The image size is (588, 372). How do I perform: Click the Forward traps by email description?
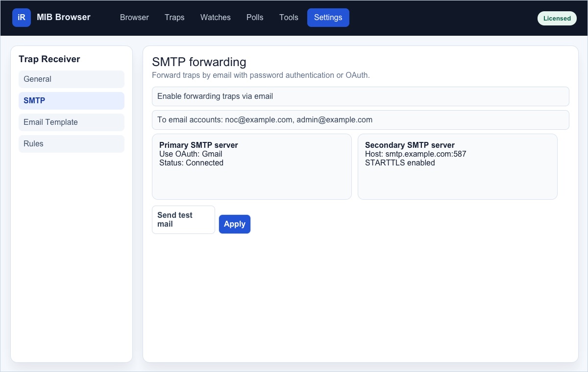pos(261,75)
